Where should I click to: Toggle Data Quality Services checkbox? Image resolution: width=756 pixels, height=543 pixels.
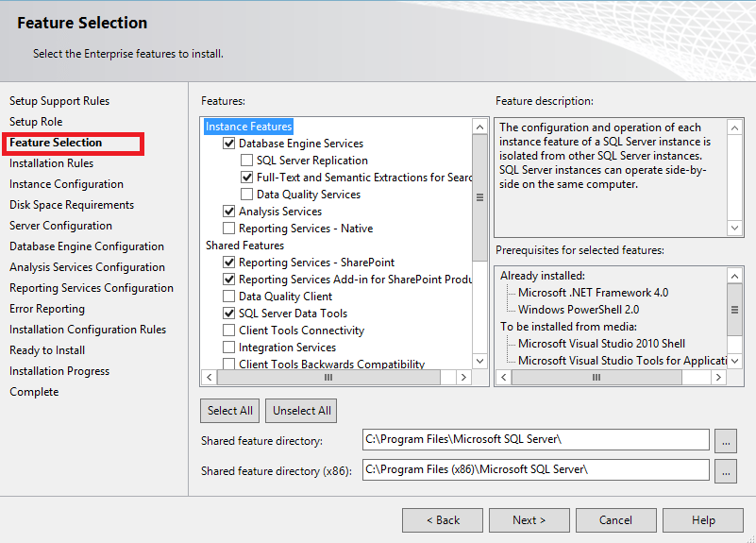pyautogui.click(x=247, y=195)
